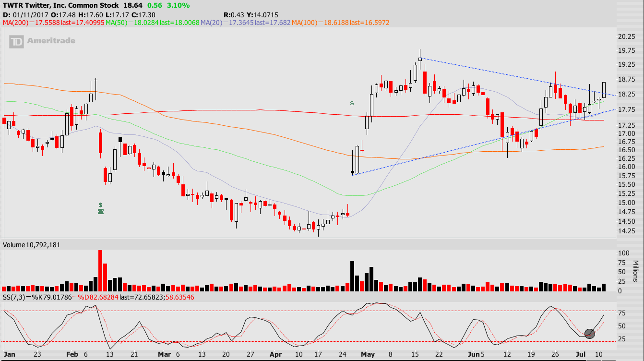Click the low value L:17.17
Image resolution: width=644 pixels, height=361 pixels.
coord(117,15)
